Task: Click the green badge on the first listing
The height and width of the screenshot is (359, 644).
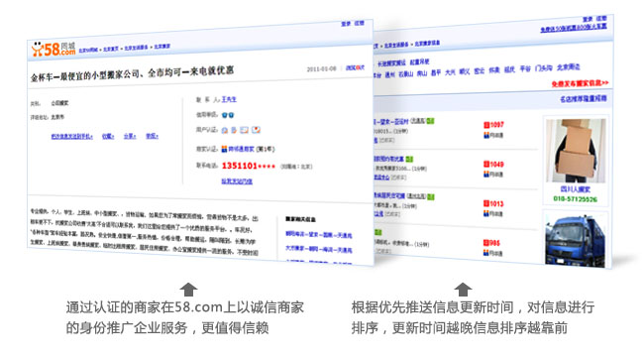Action: point(430,121)
